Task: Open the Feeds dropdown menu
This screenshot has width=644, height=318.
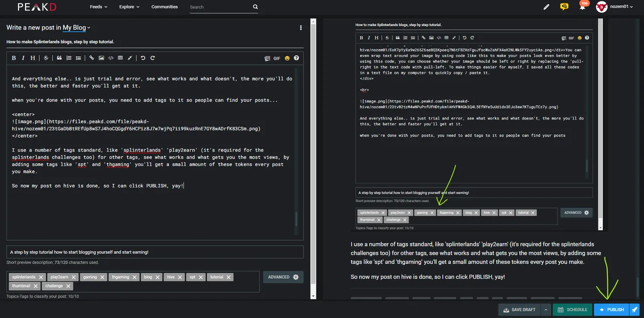Action: click(x=98, y=7)
